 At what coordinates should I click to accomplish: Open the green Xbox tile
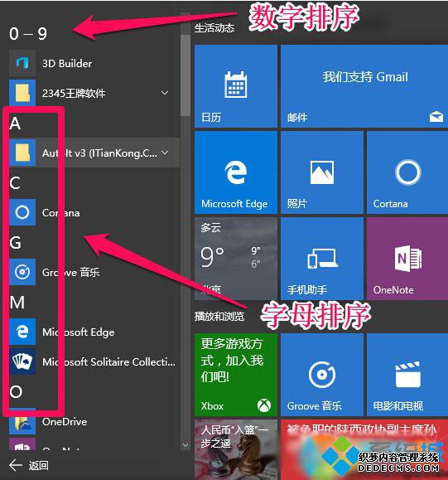(236, 375)
